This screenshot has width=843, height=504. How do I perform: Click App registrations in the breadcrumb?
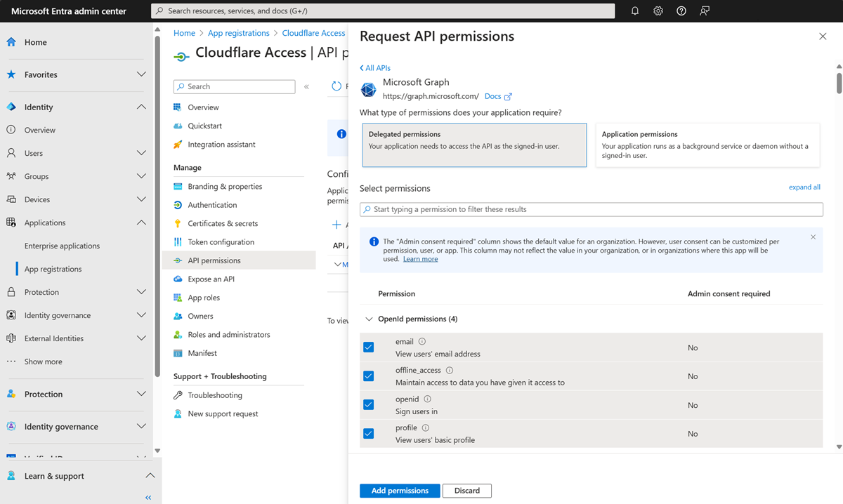click(x=239, y=33)
